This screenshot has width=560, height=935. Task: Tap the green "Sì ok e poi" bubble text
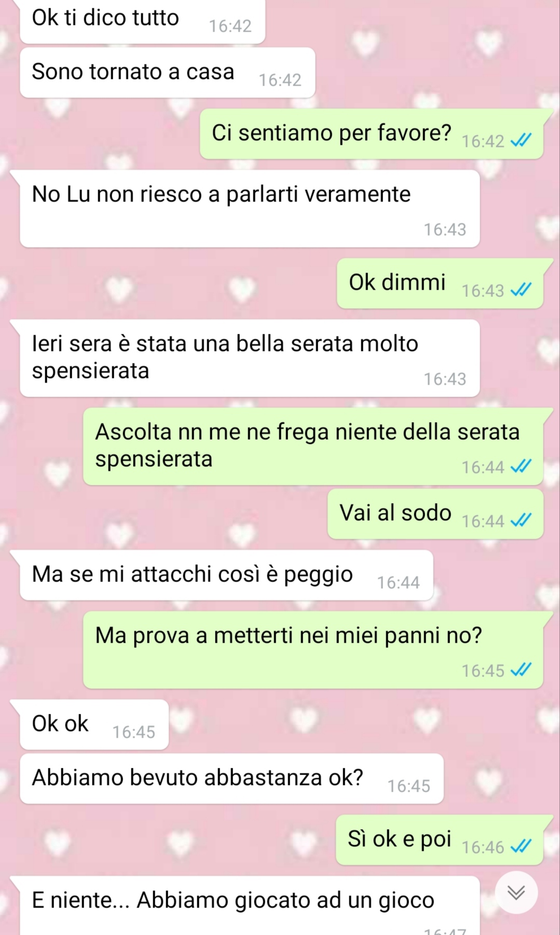coord(399,839)
